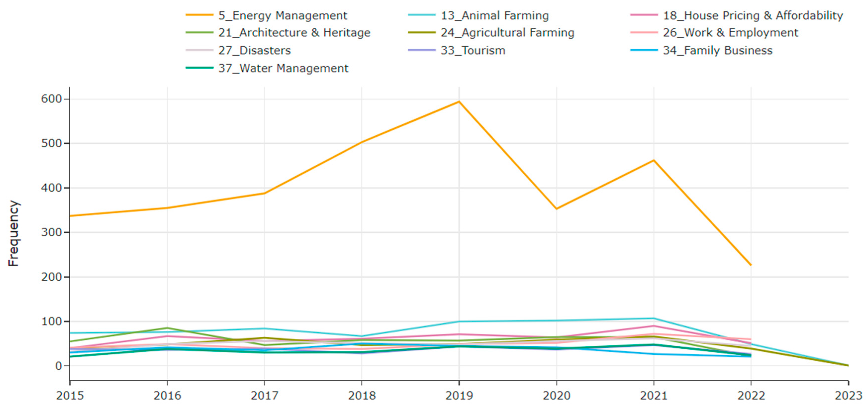
Task: Click the 600 y-axis tick label
Action: tap(51, 99)
